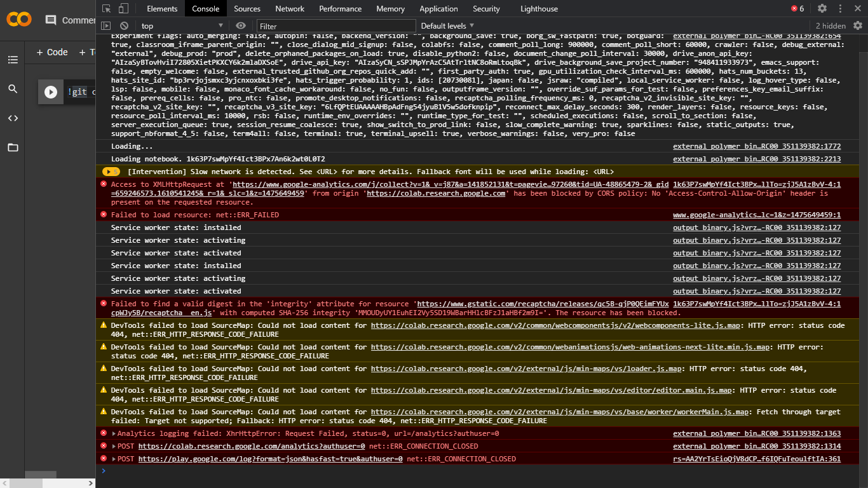Go to the Application tab
The width and height of the screenshot is (868, 488).
pyautogui.click(x=438, y=9)
